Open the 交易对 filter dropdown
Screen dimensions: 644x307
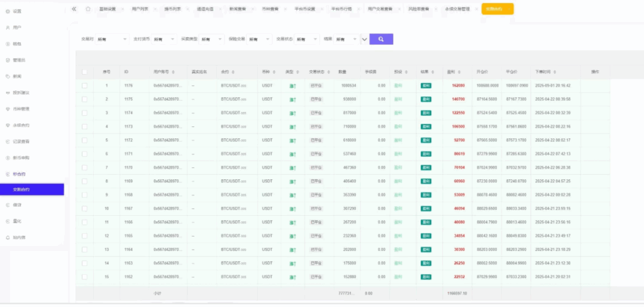click(112, 39)
